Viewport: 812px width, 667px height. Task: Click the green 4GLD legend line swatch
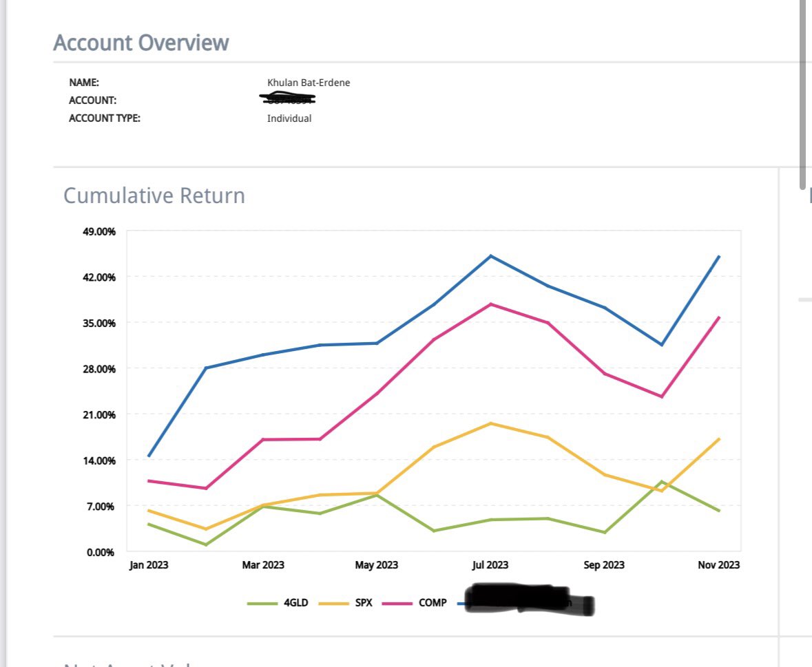[x=262, y=604]
